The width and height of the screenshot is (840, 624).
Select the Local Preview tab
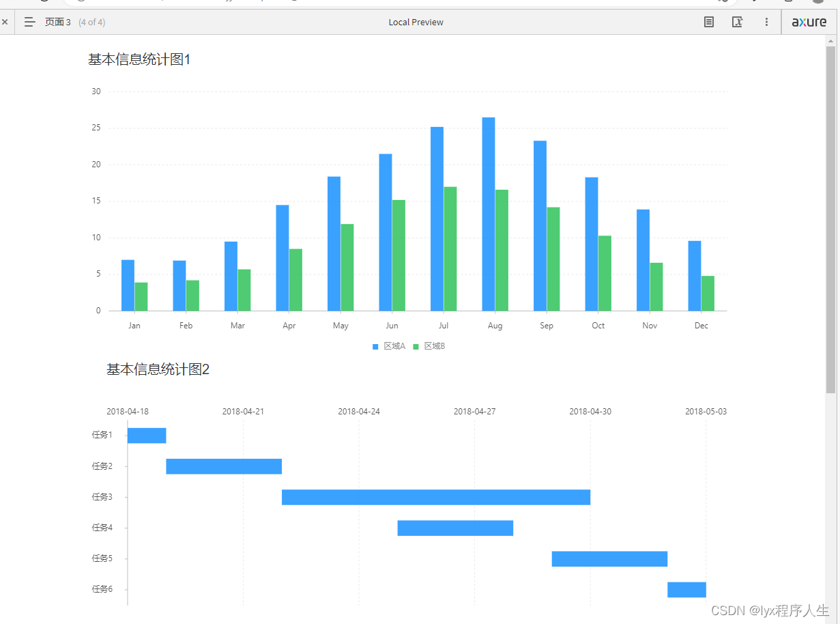tap(416, 22)
